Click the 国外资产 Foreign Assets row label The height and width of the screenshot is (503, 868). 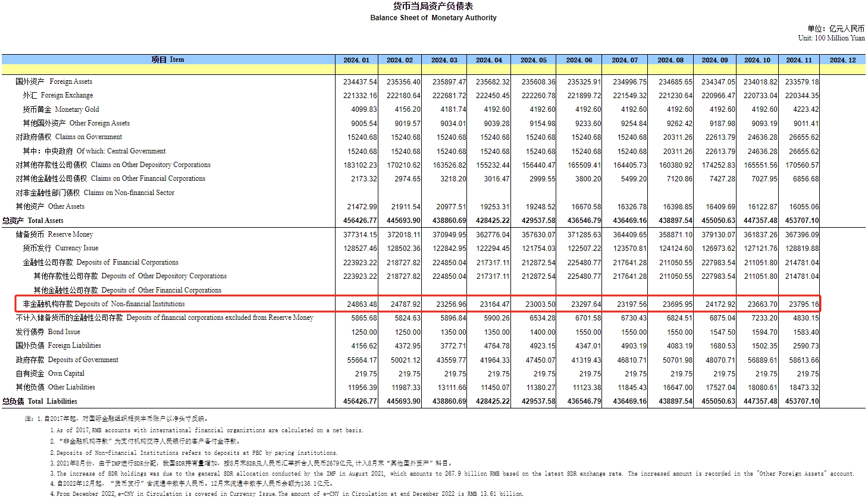tap(54, 81)
